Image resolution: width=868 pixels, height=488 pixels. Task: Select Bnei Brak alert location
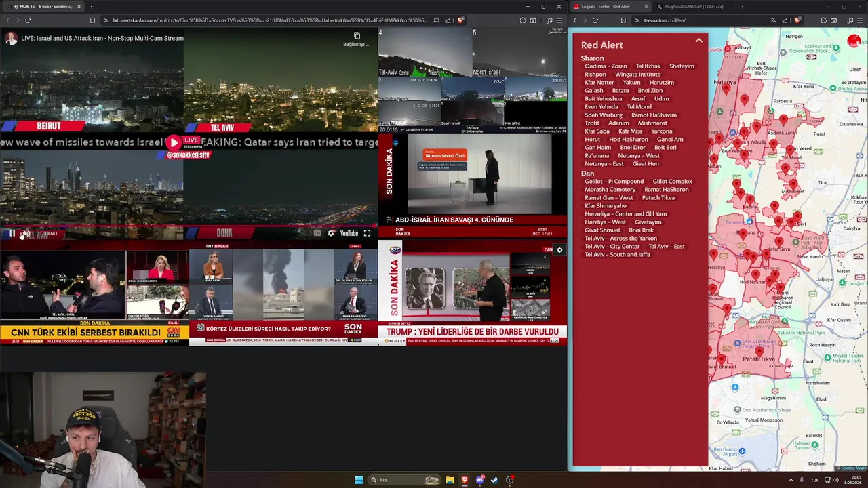click(642, 230)
